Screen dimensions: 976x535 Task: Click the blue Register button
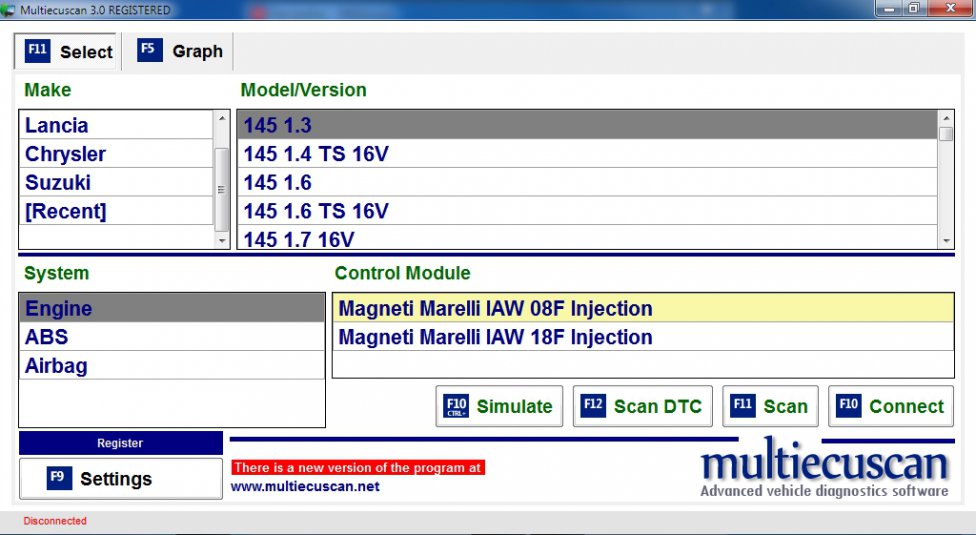pos(120,443)
